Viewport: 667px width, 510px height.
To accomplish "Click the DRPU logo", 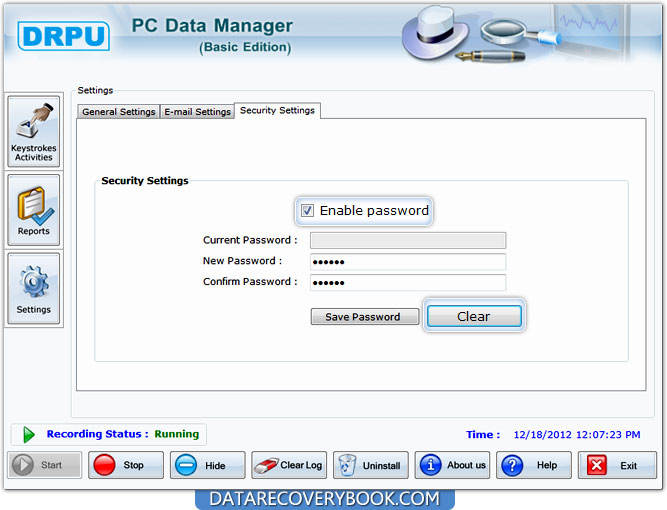I will click(x=63, y=36).
